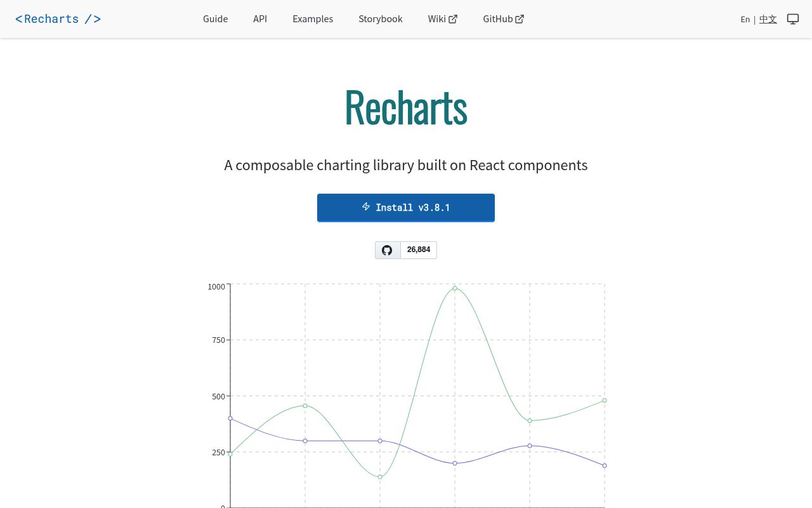Select the highest green data point near 1000

click(455, 288)
